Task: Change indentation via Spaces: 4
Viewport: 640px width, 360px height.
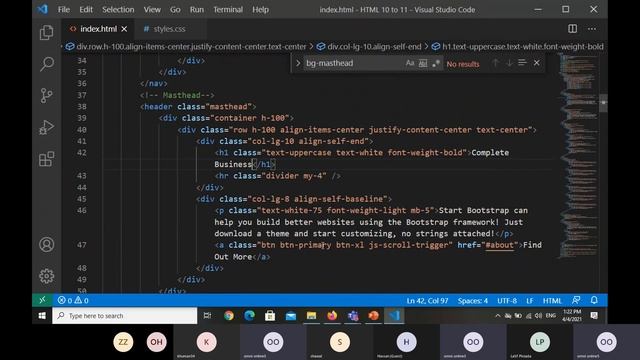Action: pos(473,301)
